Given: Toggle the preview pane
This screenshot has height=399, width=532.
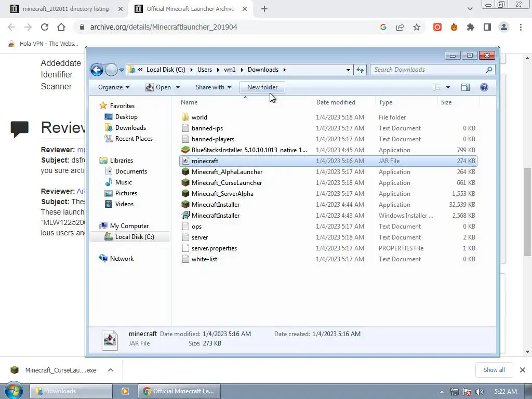Looking at the screenshot, I should pyautogui.click(x=465, y=87).
